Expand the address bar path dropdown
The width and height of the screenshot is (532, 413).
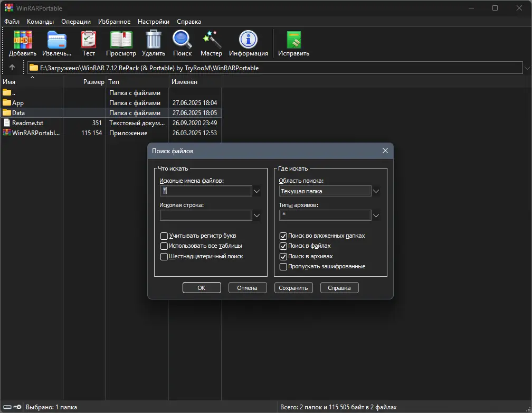[527, 68]
